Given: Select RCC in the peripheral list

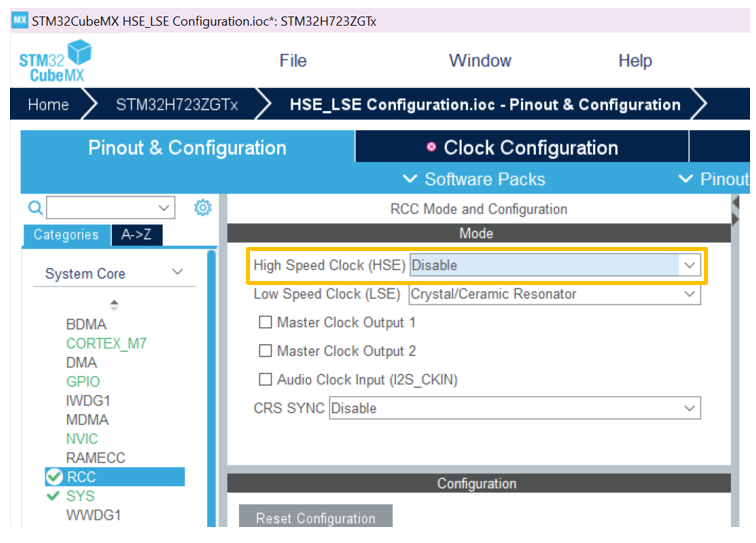Looking at the screenshot, I should coord(115,477).
